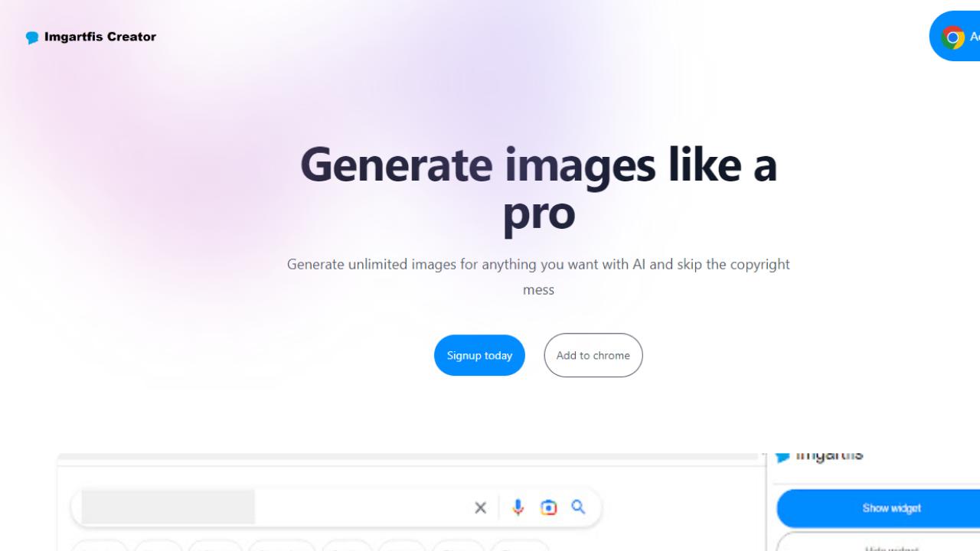980x551 pixels.
Task: Select the first filter chip below search bar
Action: (100, 546)
